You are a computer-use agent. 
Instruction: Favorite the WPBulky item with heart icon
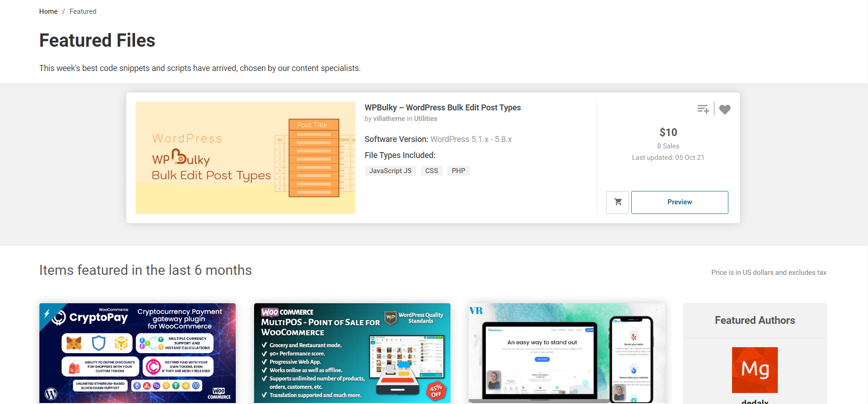click(x=725, y=109)
